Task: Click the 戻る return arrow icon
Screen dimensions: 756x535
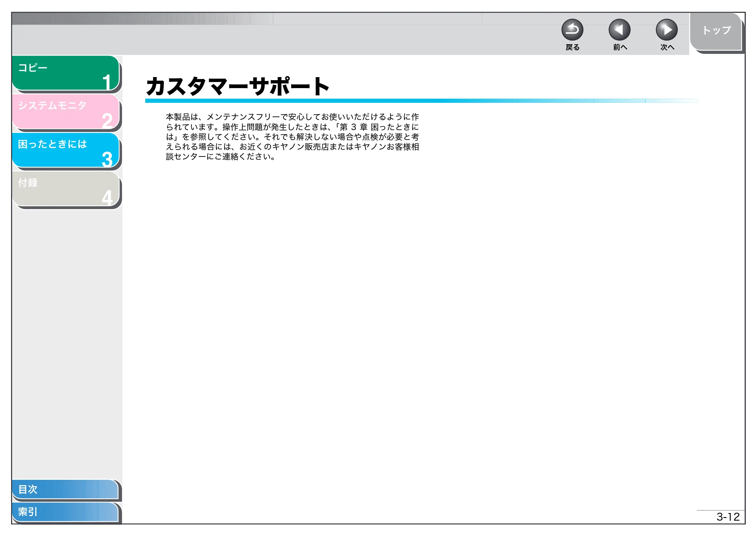Action: pyautogui.click(x=572, y=30)
